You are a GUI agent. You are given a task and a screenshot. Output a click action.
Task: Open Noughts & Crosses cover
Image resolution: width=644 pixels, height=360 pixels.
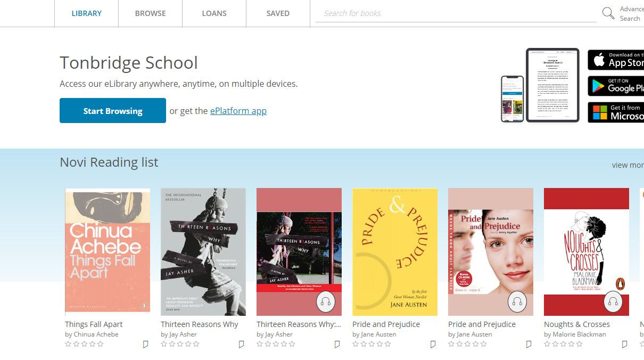click(x=587, y=252)
